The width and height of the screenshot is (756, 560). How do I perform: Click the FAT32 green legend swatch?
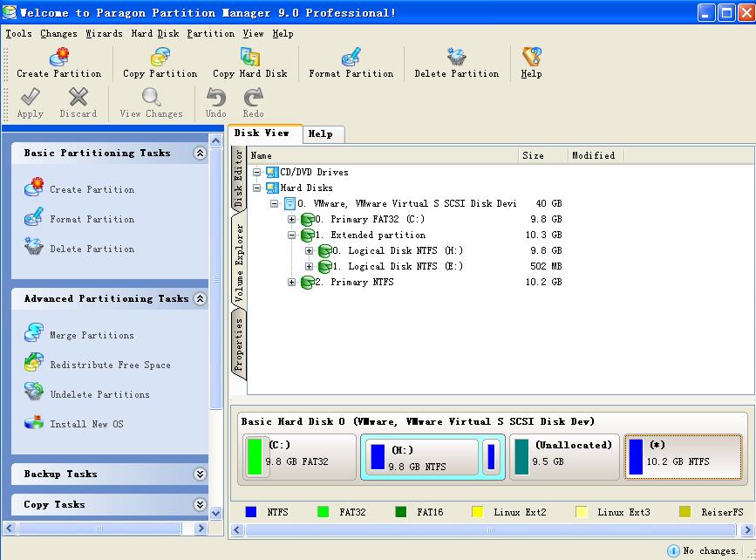coord(323,512)
